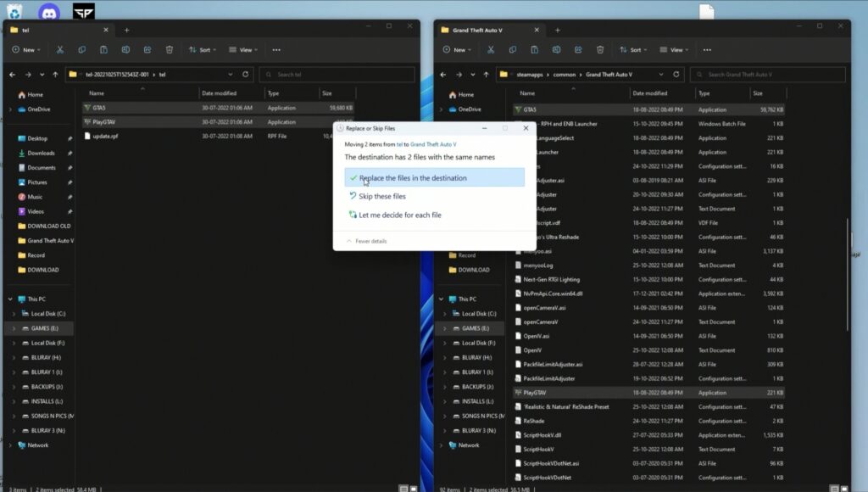Go back in tel window navigation
Image resolution: width=868 pixels, height=492 pixels.
(x=12, y=75)
